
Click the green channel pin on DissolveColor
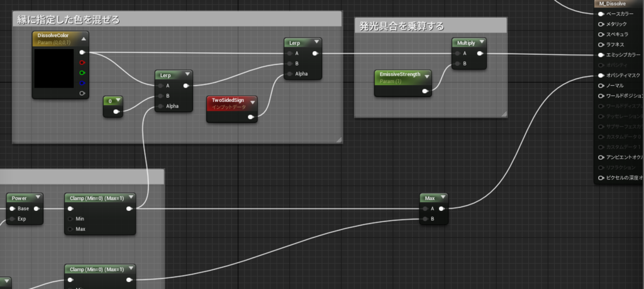[82, 73]
